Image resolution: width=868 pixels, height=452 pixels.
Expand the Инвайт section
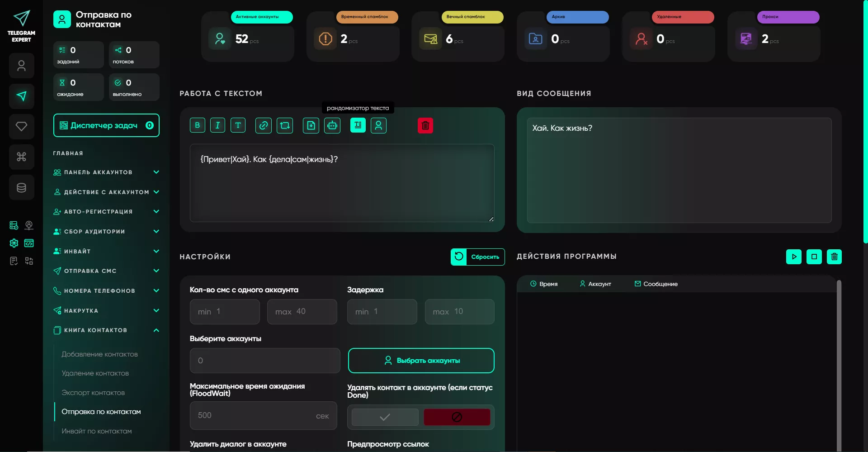click(106, 251)
